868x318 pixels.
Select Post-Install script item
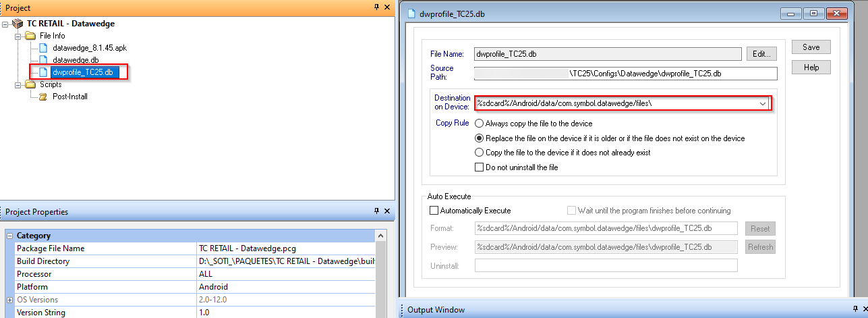coord(70,97)
